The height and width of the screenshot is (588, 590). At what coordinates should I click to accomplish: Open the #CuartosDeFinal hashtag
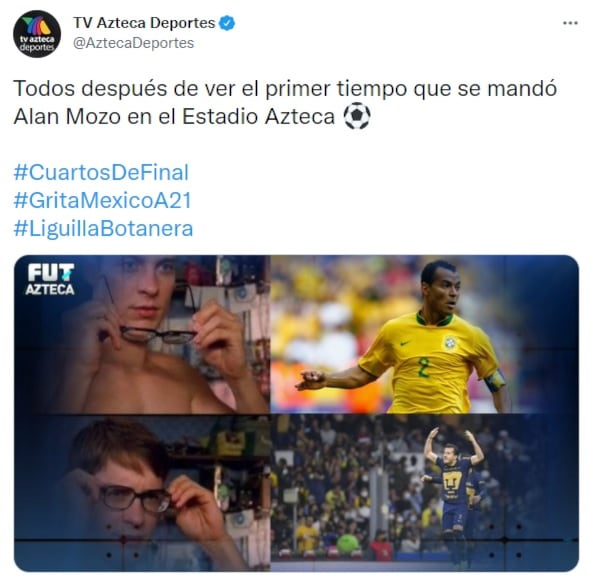point(101,172)
